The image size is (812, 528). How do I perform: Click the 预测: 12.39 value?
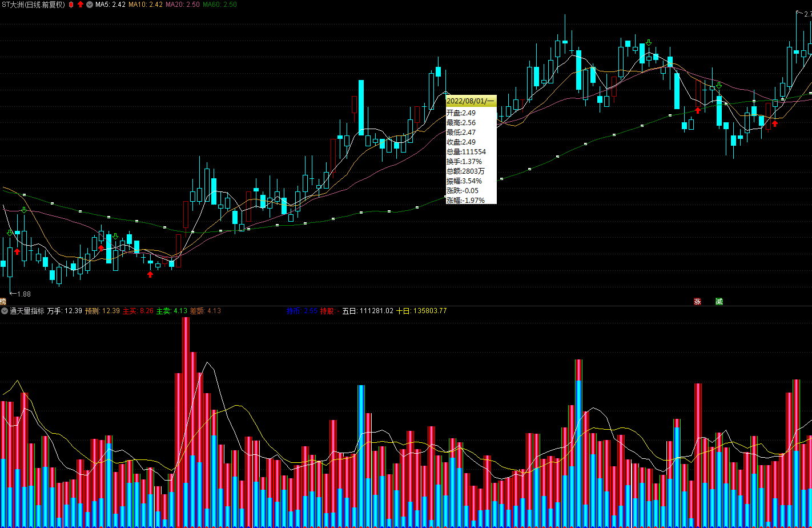pyautogui.click(x=103, y=311)
